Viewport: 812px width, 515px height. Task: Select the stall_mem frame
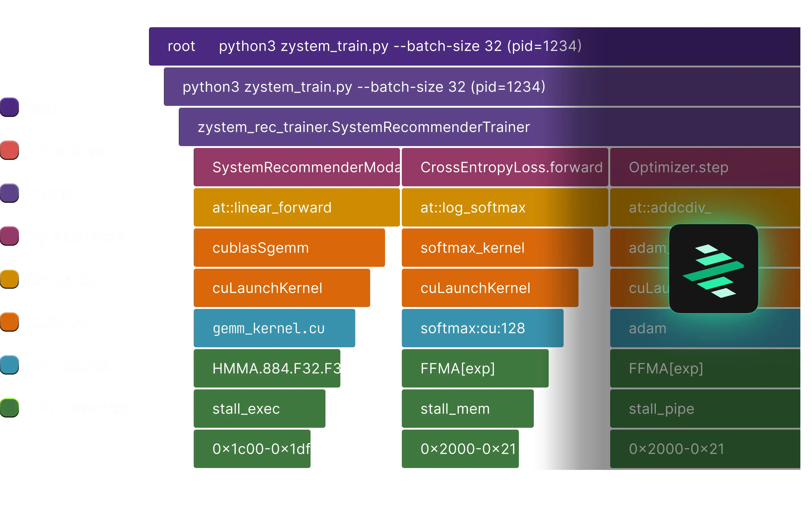[x=468, y=408]
